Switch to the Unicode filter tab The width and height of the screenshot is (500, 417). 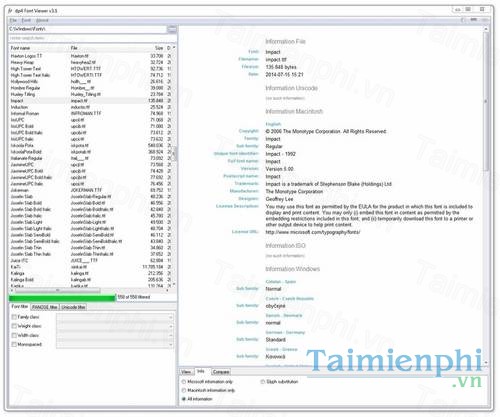click(x=73, y=307)
